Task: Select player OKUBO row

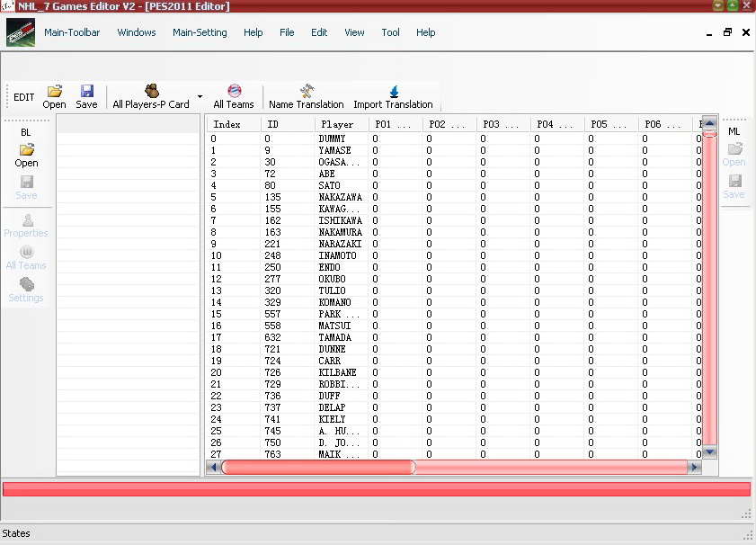Action: [454, 280]
